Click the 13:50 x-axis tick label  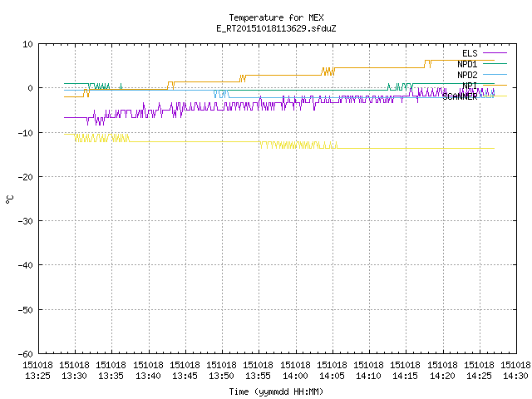coord(222,376)
